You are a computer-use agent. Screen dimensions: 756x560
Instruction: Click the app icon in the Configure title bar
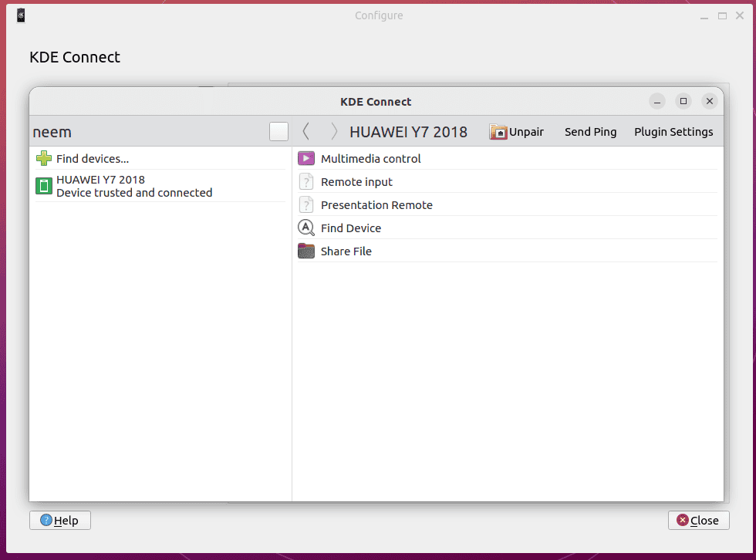click(21, 15)
